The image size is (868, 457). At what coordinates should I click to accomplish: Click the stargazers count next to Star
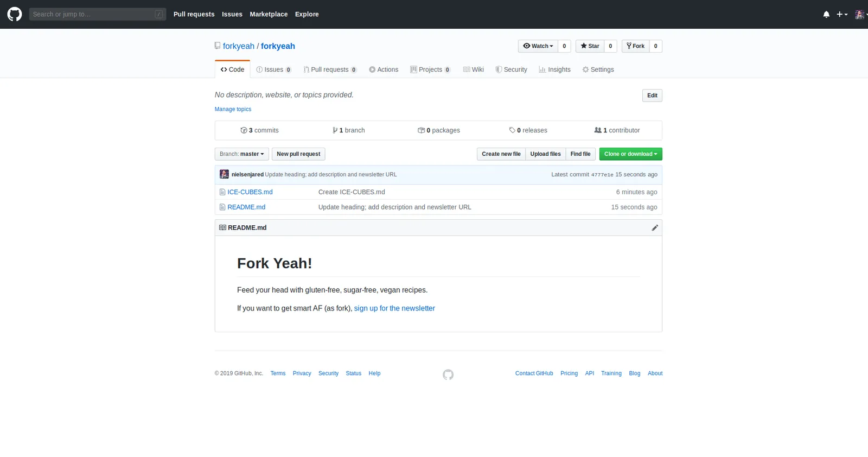coord(610,46)
